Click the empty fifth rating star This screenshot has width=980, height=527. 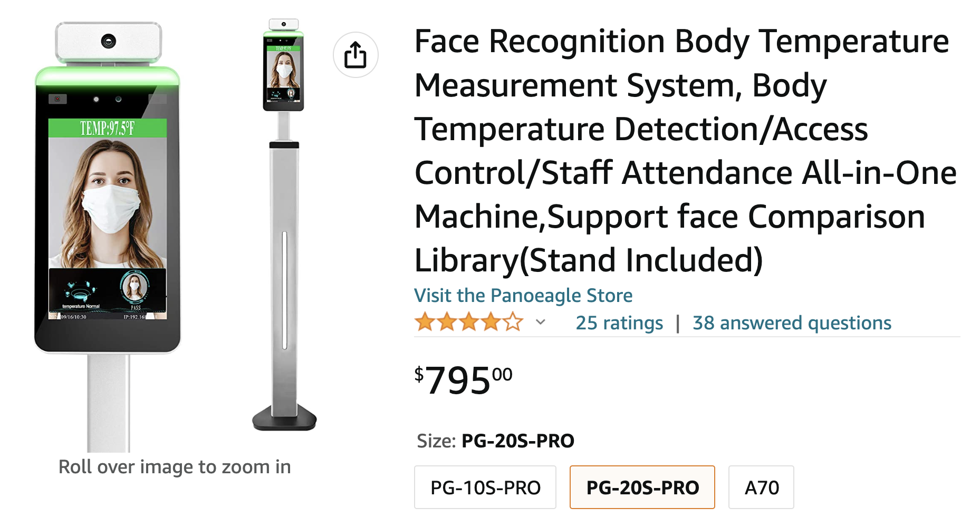tap(513, 322)
